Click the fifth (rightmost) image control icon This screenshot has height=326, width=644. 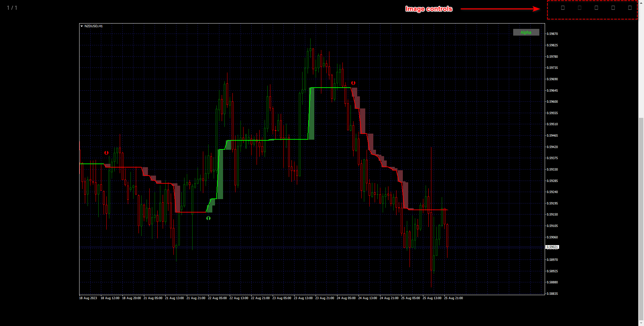pos(630,8)
